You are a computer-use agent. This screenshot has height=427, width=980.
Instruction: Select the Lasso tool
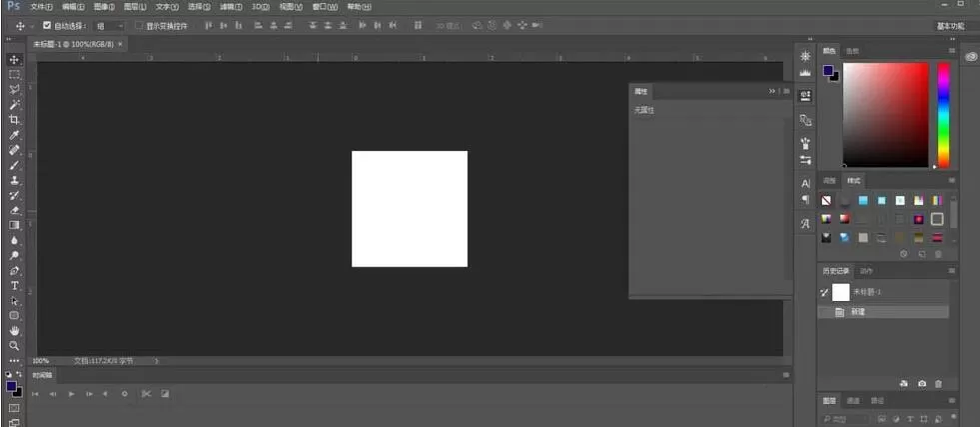(x=14, y=89)
